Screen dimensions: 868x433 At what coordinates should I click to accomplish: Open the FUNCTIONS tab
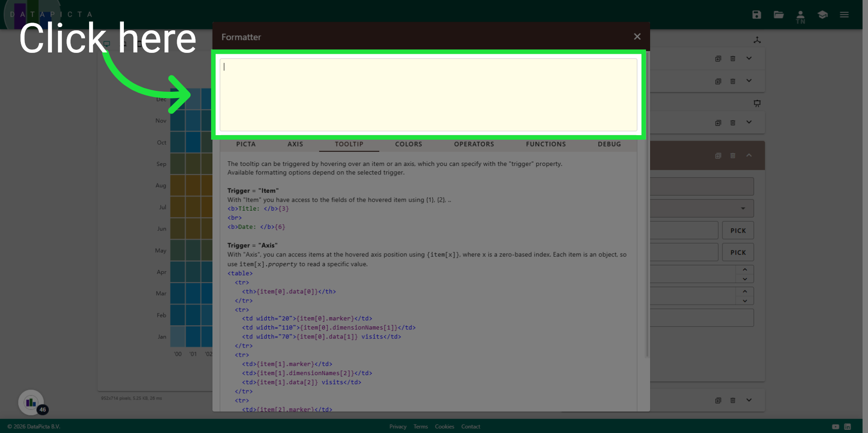click(546, 144)
